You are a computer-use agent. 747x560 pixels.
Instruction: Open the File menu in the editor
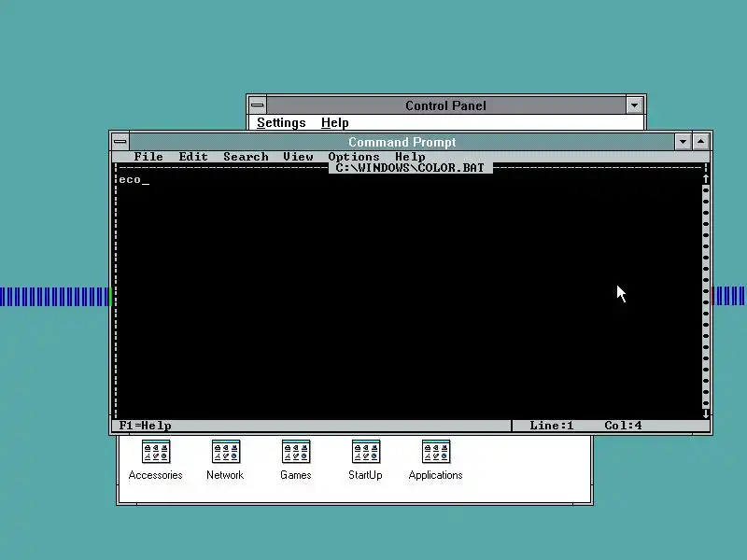(148, 157)
